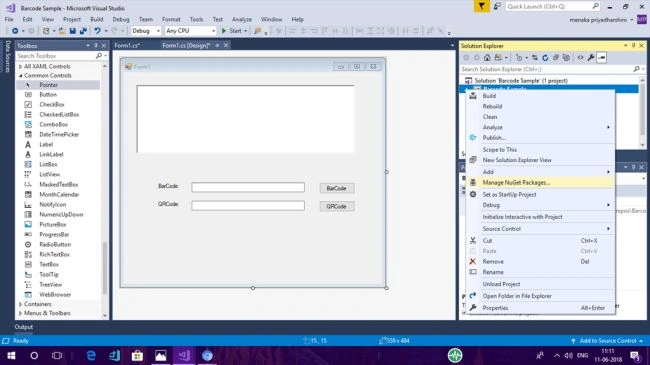This screenshot has width=650, height=365.
Task: Pin the Toolbox panel with auto-hide pin
Action: [96, 46]
